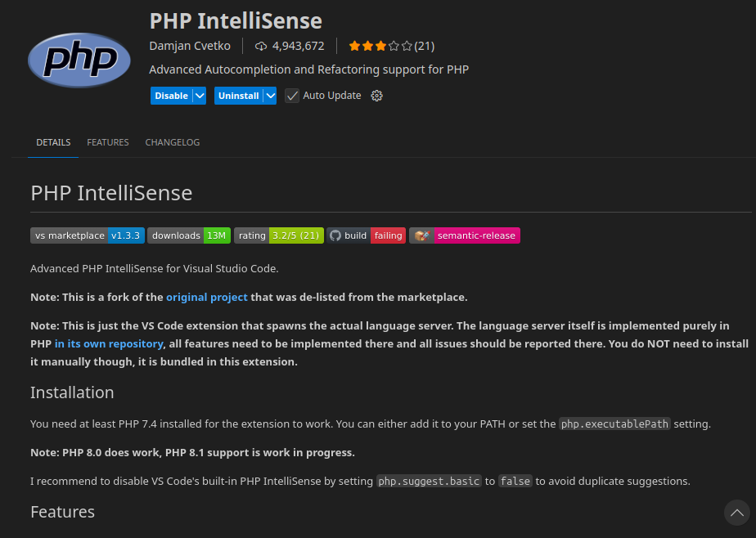Switch to the Features tab
Viewport: 756px width, 538px height.
click(108, 142)
